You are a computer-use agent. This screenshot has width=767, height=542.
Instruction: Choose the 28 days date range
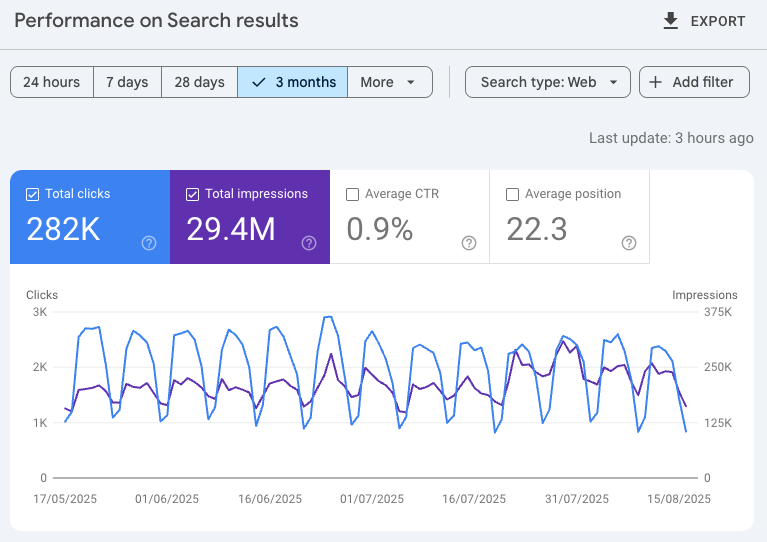point(199,82)
